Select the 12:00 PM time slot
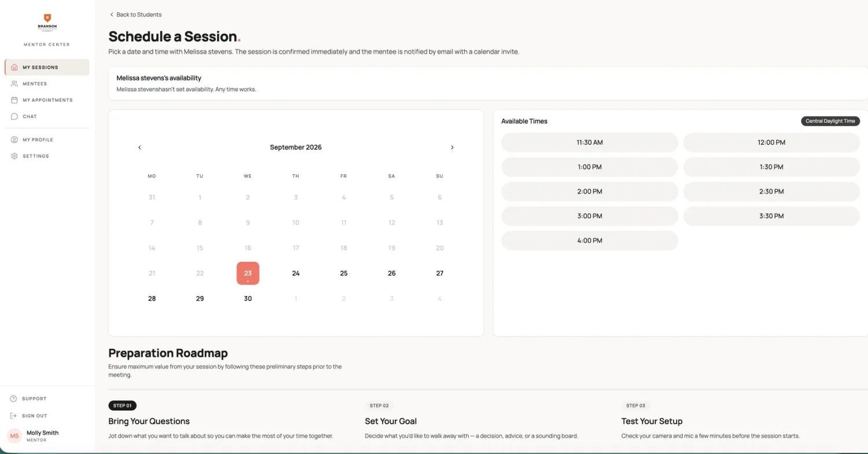The image size is (868, 454). pos(771,142)
